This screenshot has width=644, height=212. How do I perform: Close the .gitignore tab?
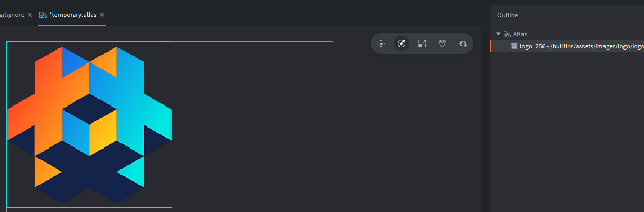tap(30, 15)
